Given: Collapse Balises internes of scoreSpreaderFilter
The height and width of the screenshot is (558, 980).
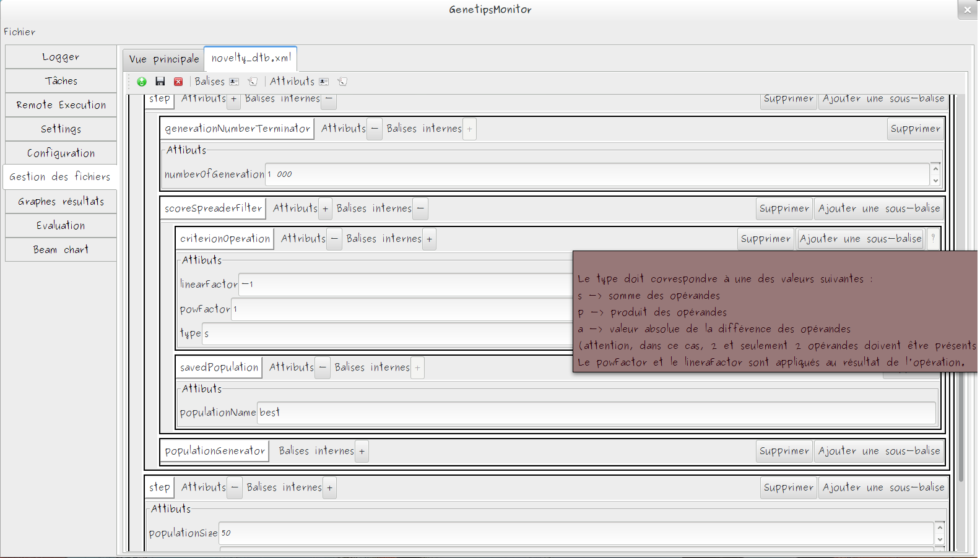Looking at the screenshot, I should (x=420, y=208).
